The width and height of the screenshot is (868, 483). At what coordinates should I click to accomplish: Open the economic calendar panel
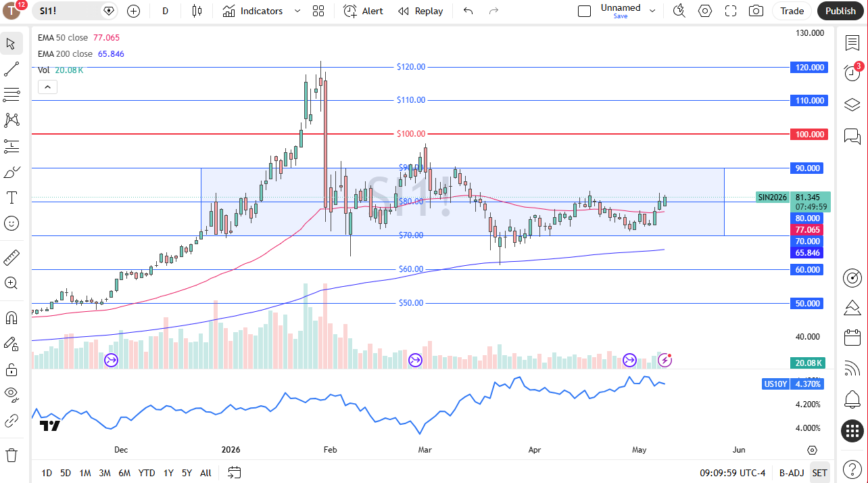tap(852, 338)
